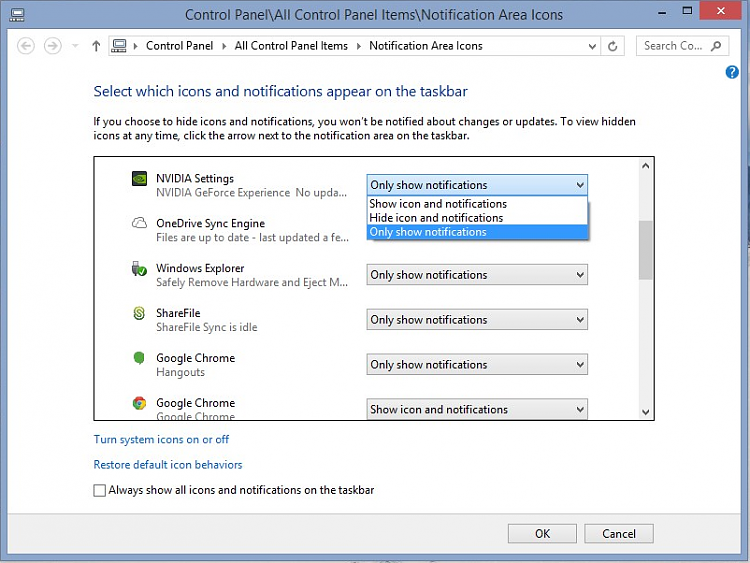
Task: Navigate to Control Panel breadcrumb
Action: tap(179, 46)
